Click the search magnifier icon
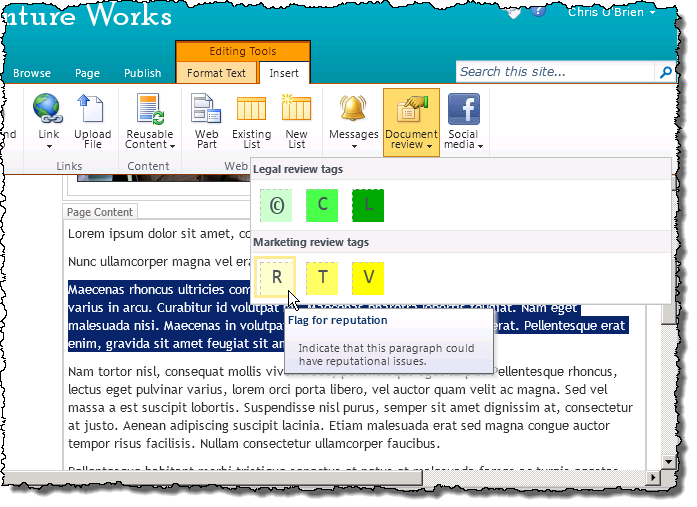This screenshot has width=697, height=507. point(665,72)
